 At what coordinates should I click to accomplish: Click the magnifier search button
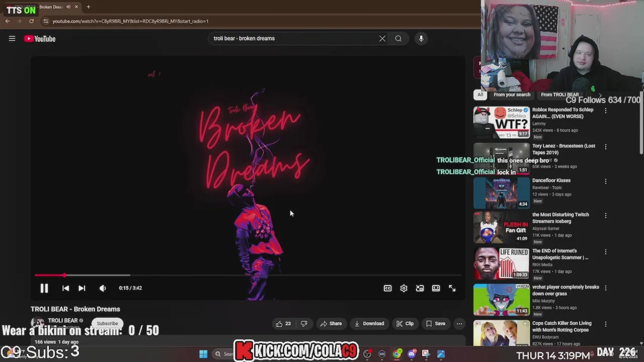click(x=398, y=38)
